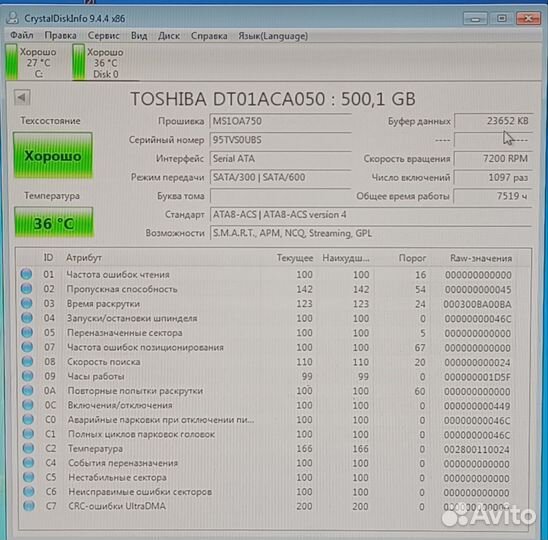Screen dimensions: 548x540
Task: Click the Текущее column header
Action: (x=295, y=258)
